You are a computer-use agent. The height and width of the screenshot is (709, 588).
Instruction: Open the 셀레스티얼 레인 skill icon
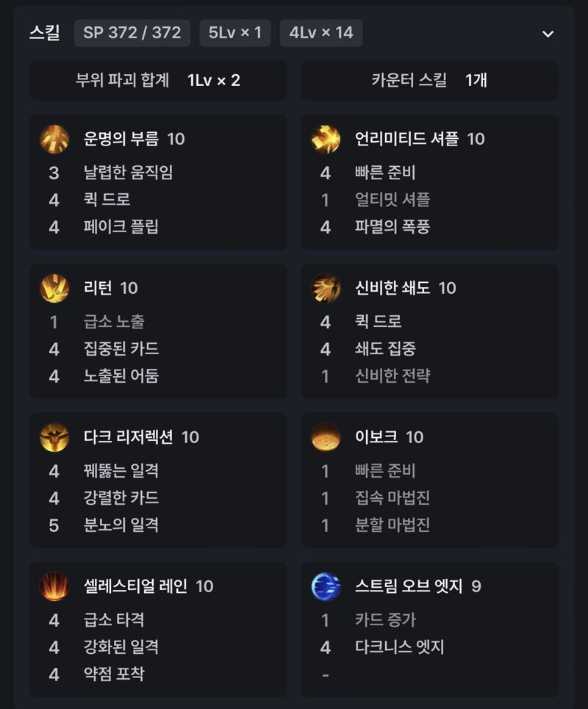click(x=54, y=586)
